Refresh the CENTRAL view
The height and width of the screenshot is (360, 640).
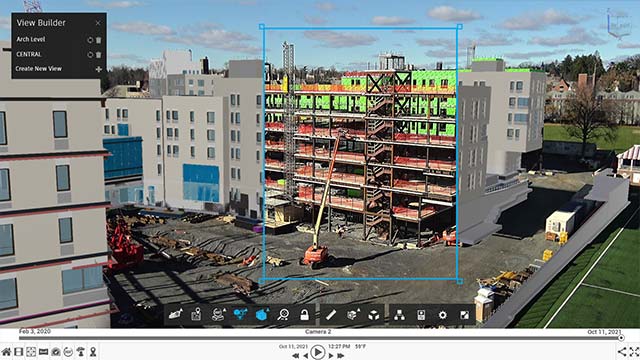coord(90,55)
